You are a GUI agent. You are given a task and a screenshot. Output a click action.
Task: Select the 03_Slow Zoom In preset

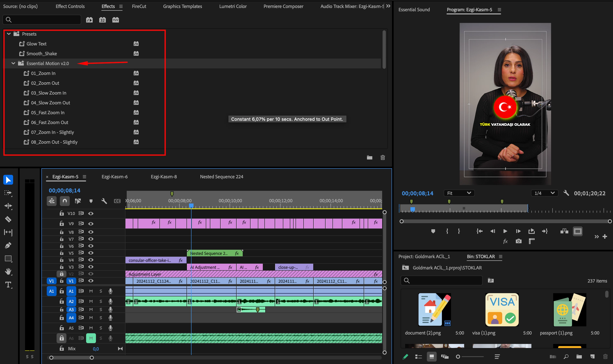click(x=48, y=93)
